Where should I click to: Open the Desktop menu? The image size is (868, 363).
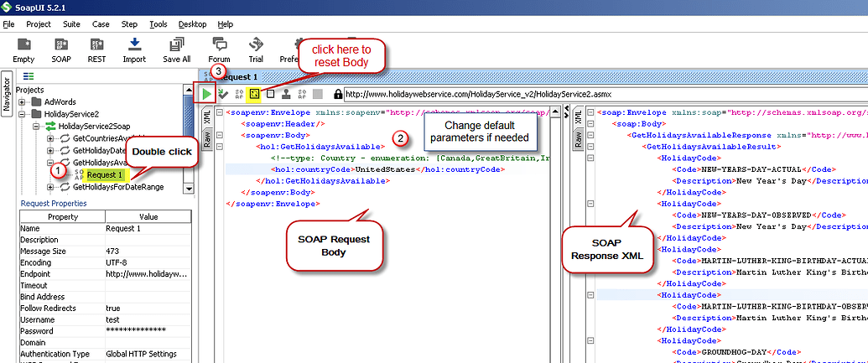click(193, 24)
